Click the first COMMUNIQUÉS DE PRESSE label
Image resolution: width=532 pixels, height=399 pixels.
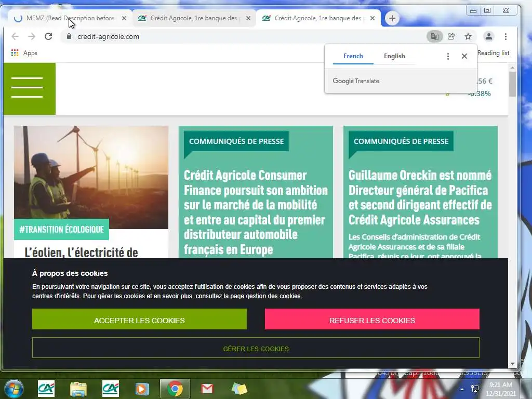(236, 141)
